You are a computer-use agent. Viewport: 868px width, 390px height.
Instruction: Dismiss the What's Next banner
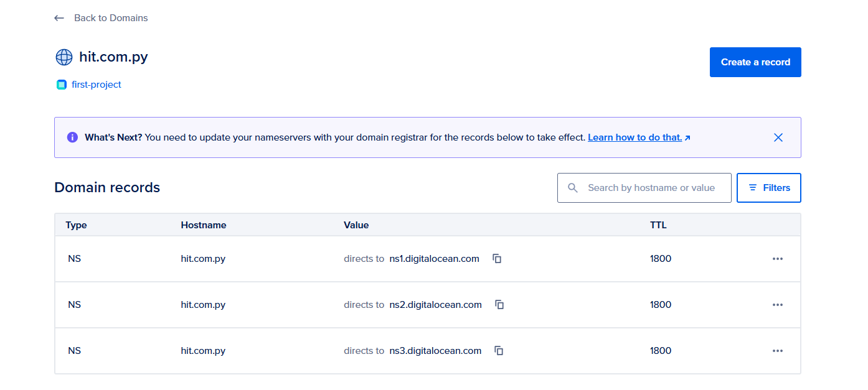pos(778,137)
